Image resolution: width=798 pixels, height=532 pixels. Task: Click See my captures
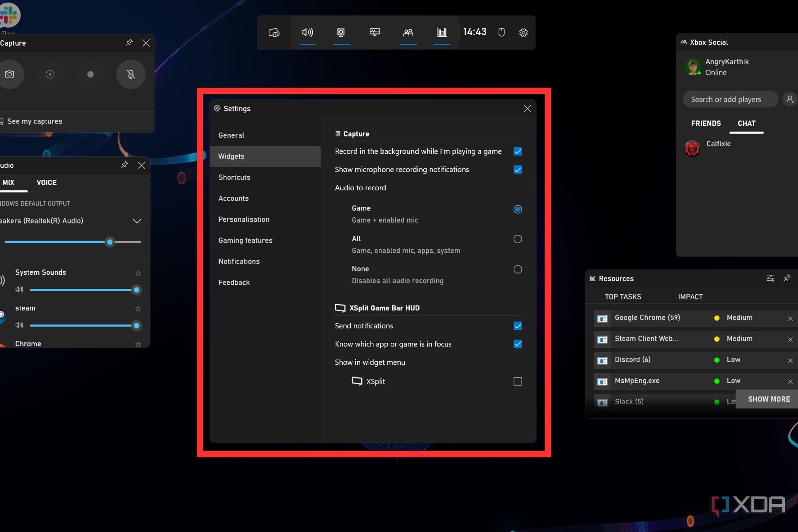coord(35,121)
